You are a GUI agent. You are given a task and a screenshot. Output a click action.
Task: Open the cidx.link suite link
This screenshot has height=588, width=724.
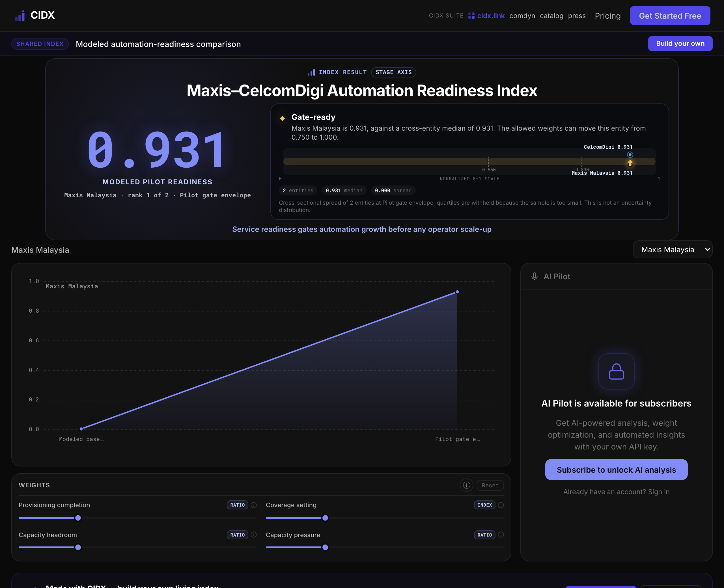tap(491, 16)
